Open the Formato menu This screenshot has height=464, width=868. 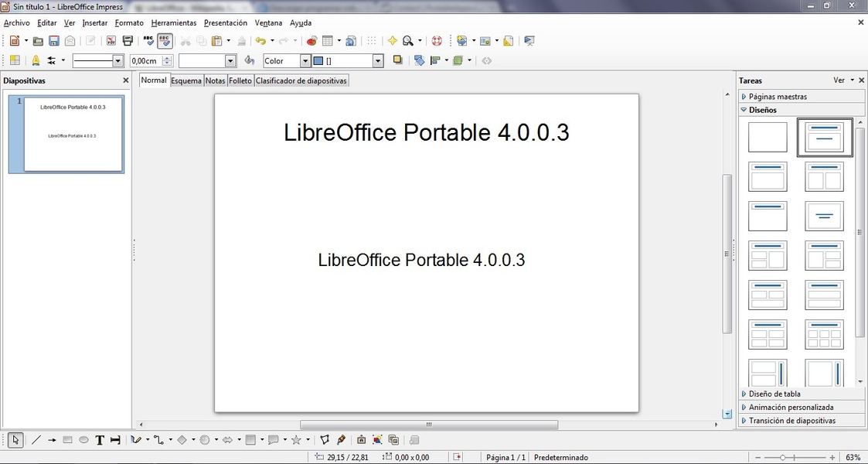tap(129, 23)
